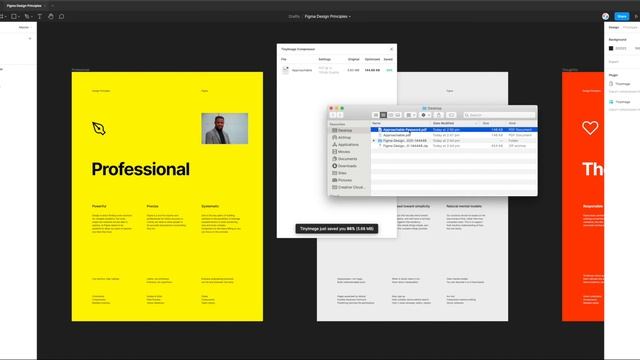This screenshot has width=640, height=360.
Task: Click the pen nib icon on Professional frame
Action: pyautogui.click(x=98, y=129)
